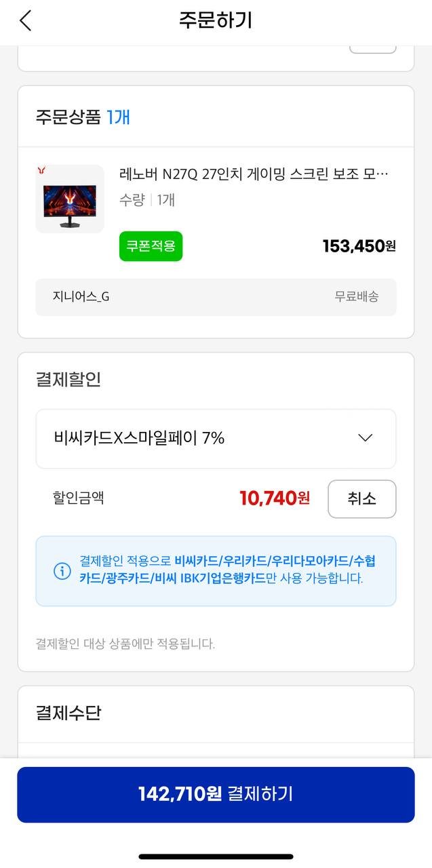Open the Lenovo N27Q monitor thumbnail
This screenshot has height=868, width=432.
pyautogui.click(x=70, y=199)
